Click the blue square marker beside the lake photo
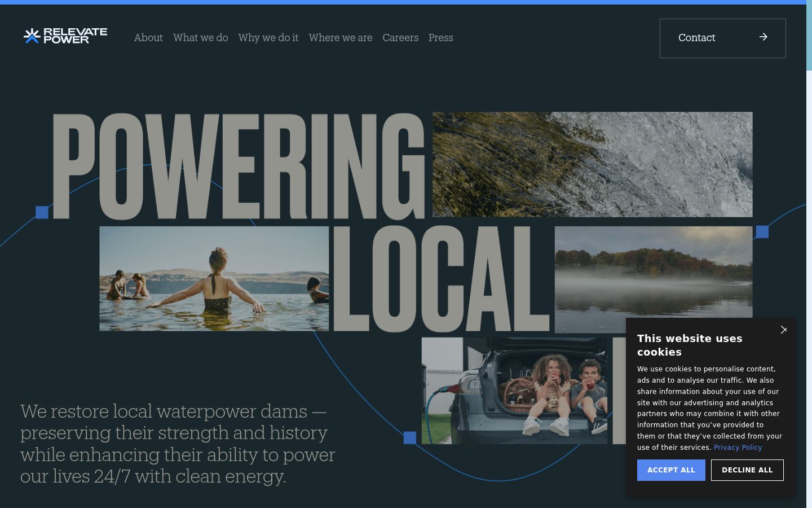Screen dimensions: 812x508 tap(762, 232)
